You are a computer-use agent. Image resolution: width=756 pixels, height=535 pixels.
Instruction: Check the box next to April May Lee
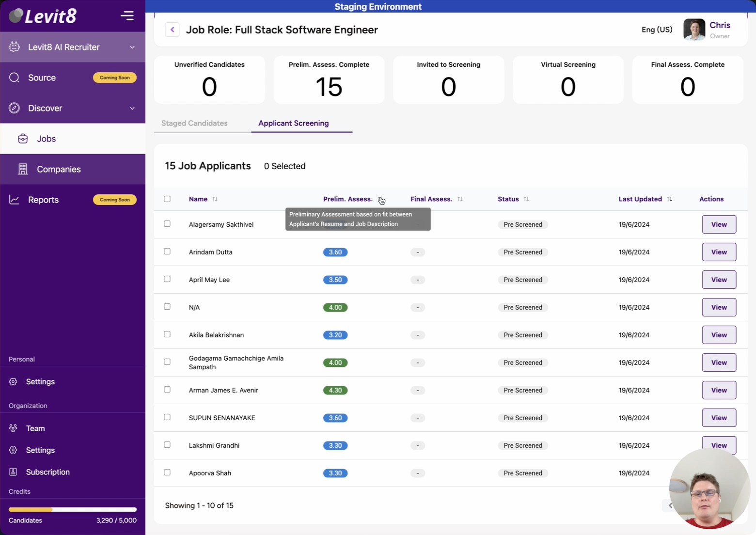coord(167,279)
